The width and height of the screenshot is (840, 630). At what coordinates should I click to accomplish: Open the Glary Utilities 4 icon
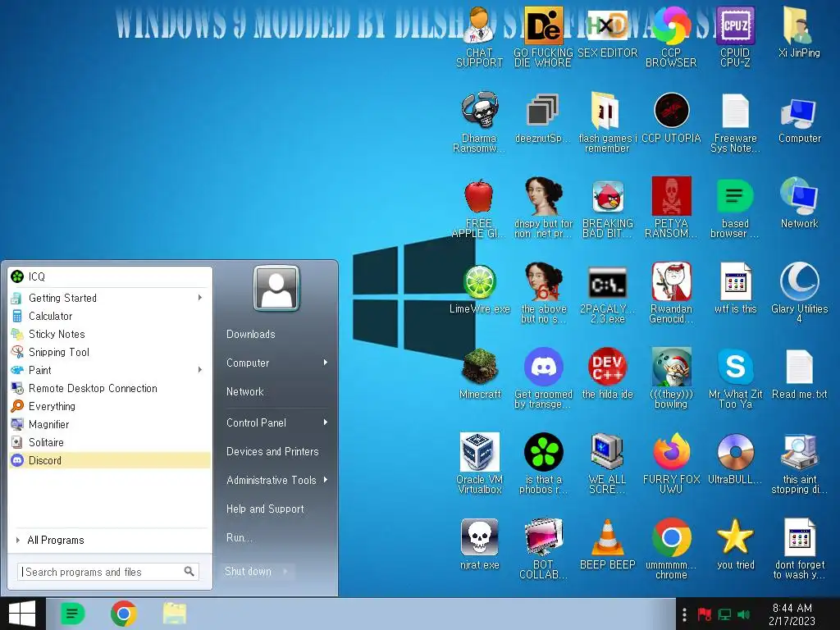(x=799, y=293)
